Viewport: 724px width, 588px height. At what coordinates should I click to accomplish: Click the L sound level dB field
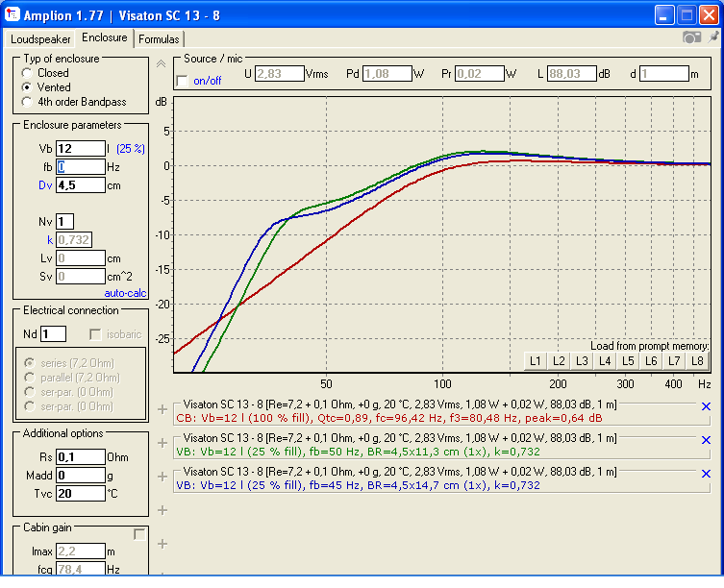pos(572,73)
